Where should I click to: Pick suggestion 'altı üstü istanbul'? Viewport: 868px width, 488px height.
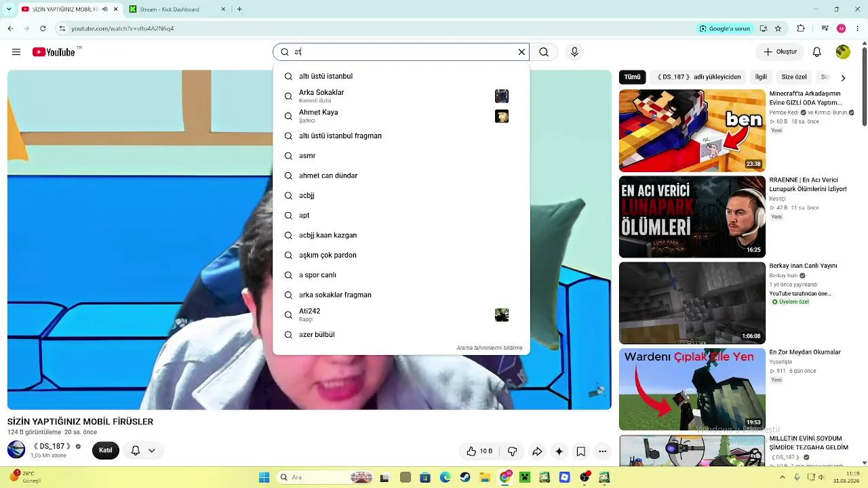tap(401, 76)
